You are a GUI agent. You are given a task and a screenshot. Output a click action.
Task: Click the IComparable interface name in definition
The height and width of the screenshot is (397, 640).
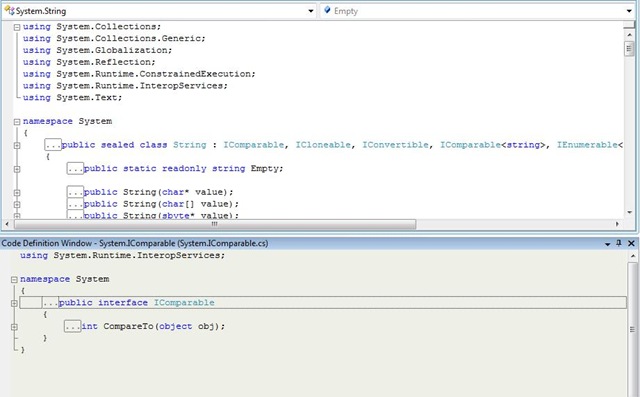pos(184,303)
